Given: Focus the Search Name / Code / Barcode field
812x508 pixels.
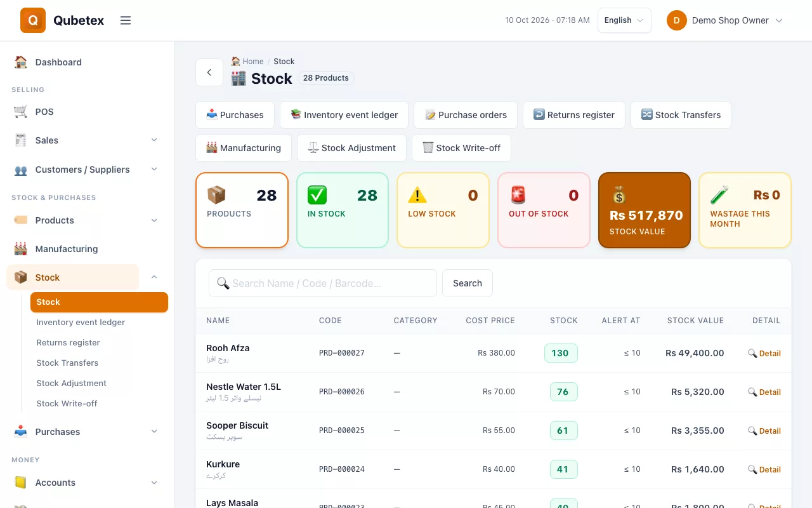Looking at the screenshot, I should pos(323,283).
